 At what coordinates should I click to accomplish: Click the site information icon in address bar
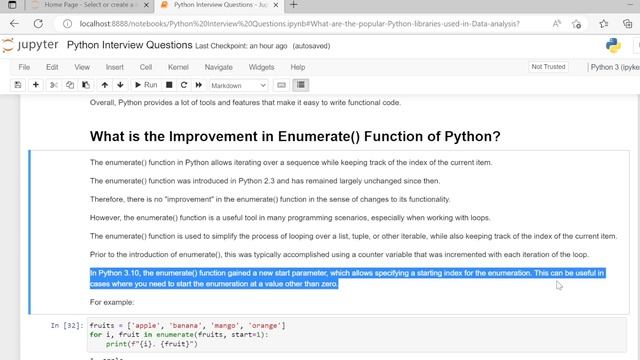click(x=67, y=24)
